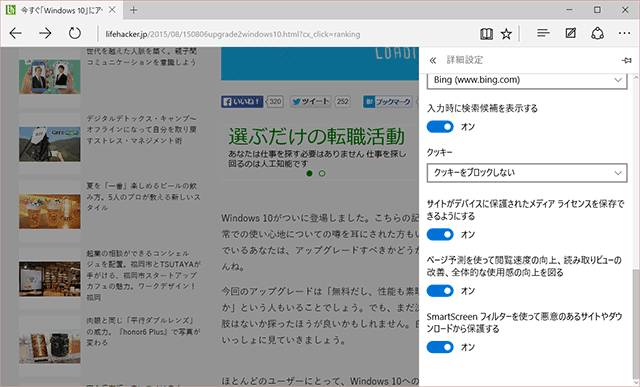Click the beer glasses article thumbnail
This screenshot has height=387, width=640.
(x=50, y=211)
